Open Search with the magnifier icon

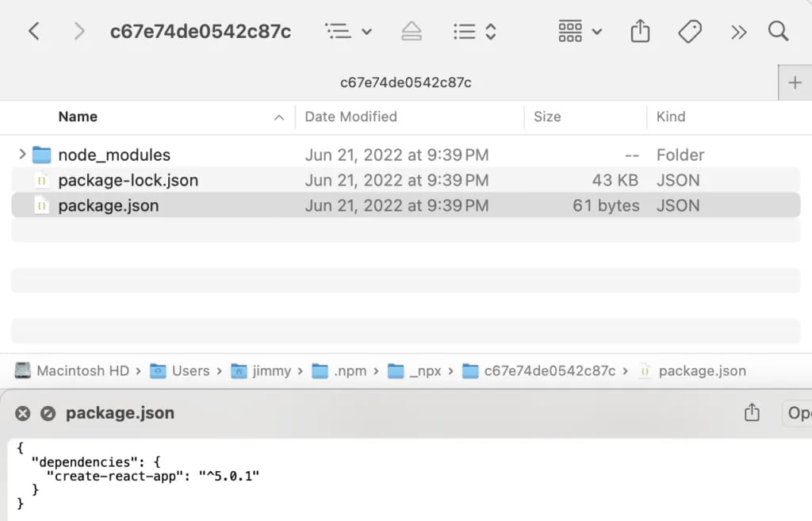779,31
